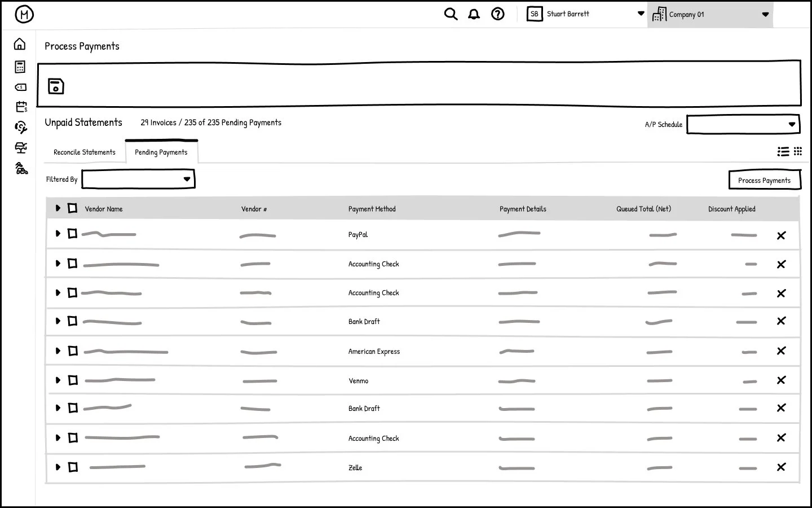The height and width of the screenshot is (508, 812).
Task: Open the Company 01 selector
Action: click(710, 15)
